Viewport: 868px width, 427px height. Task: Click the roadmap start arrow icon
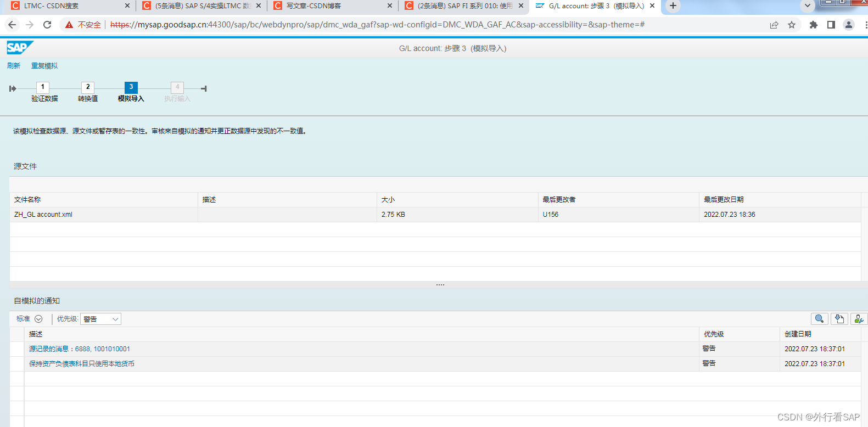pyautogui.click(x=13, y=88)
